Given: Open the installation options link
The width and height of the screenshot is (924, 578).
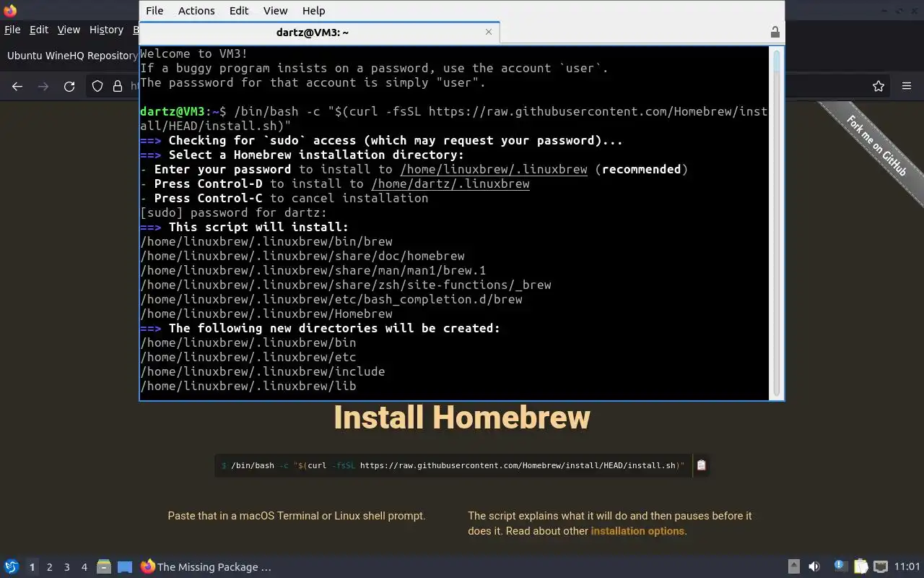Looking at the screenshot, I should pos(637,531).
